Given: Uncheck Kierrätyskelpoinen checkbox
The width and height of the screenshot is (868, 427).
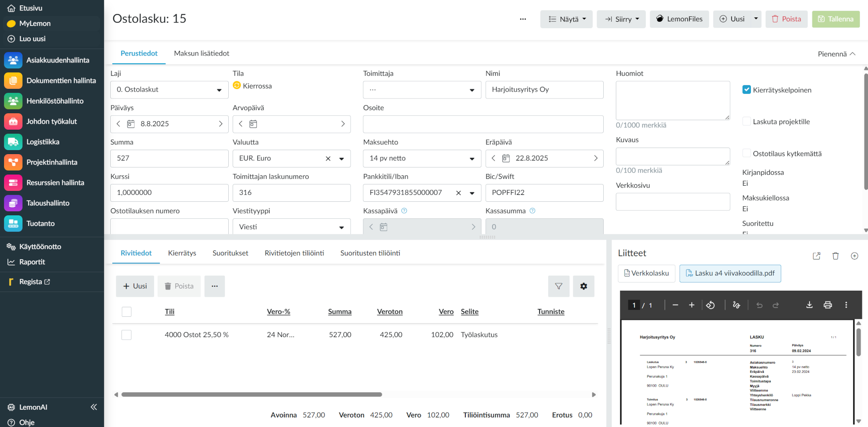Looking at the screenshot, I should pos(746,90).
